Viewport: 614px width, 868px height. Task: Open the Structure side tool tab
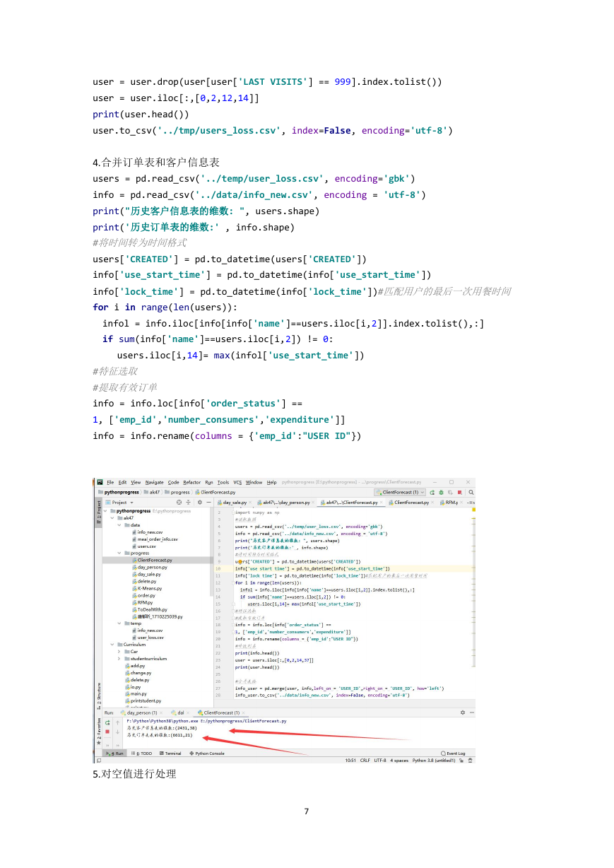point(98,696)
